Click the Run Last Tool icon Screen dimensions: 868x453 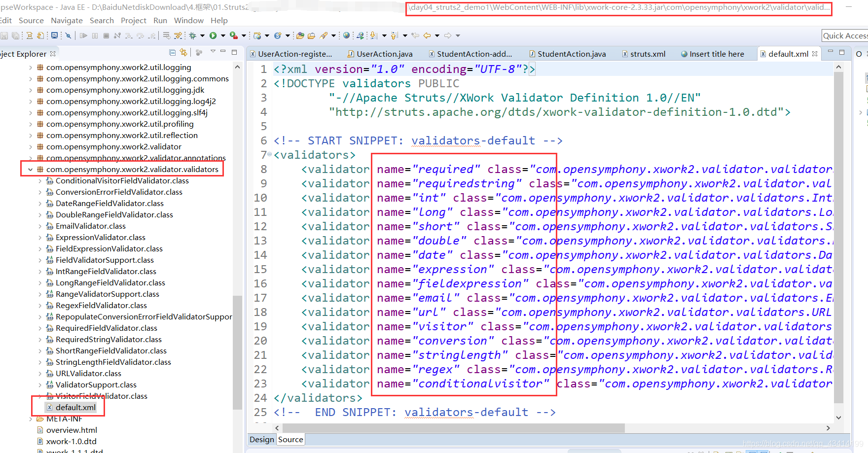click(x=234, y=35)
